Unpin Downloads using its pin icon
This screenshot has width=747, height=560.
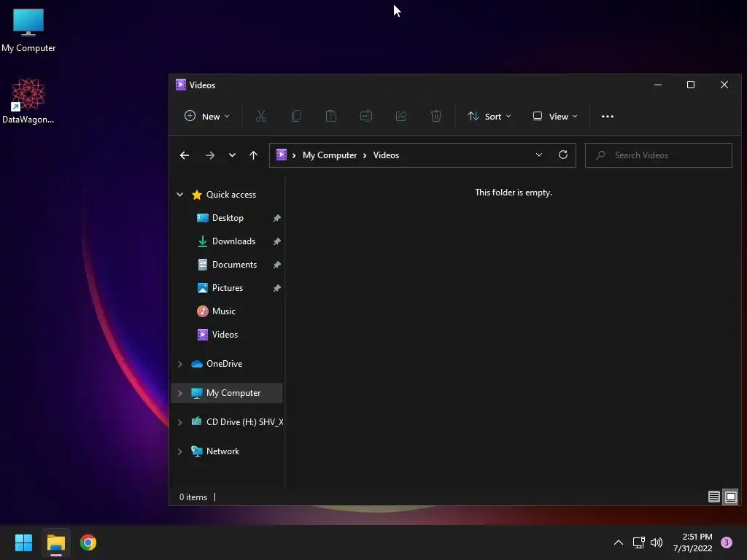click(x=276, y=241)
